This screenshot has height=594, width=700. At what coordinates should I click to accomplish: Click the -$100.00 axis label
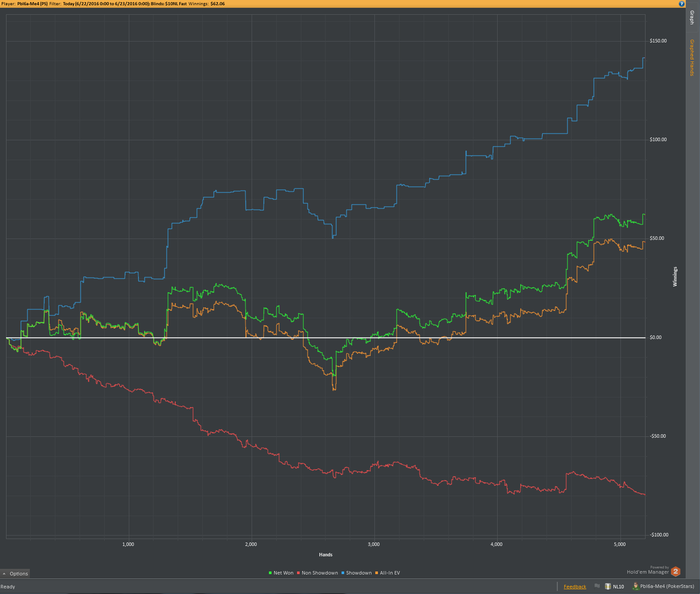tap(659, 535)
